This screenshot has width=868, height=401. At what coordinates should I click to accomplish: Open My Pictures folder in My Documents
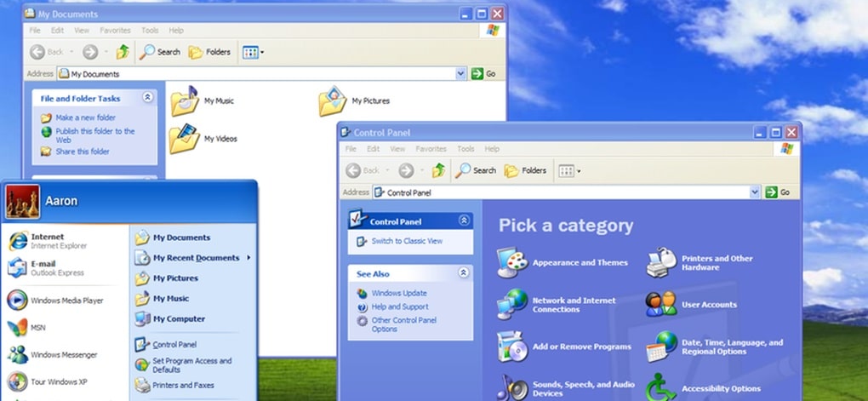[x=354, y=100]
